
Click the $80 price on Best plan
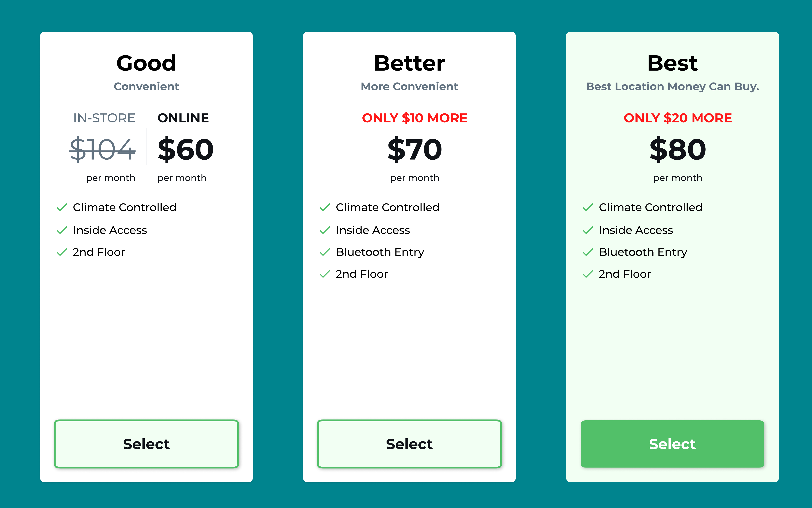[x=678, y=149]
